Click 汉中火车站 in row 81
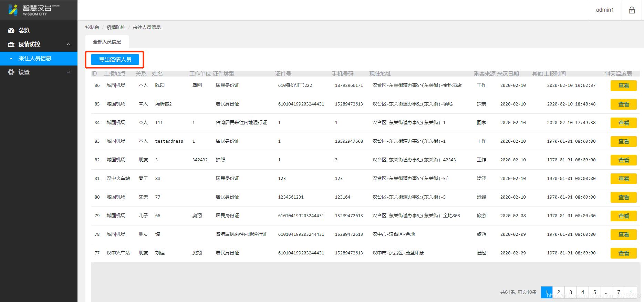The width and height of the screenshot is (644, 302). click(118, 178)
